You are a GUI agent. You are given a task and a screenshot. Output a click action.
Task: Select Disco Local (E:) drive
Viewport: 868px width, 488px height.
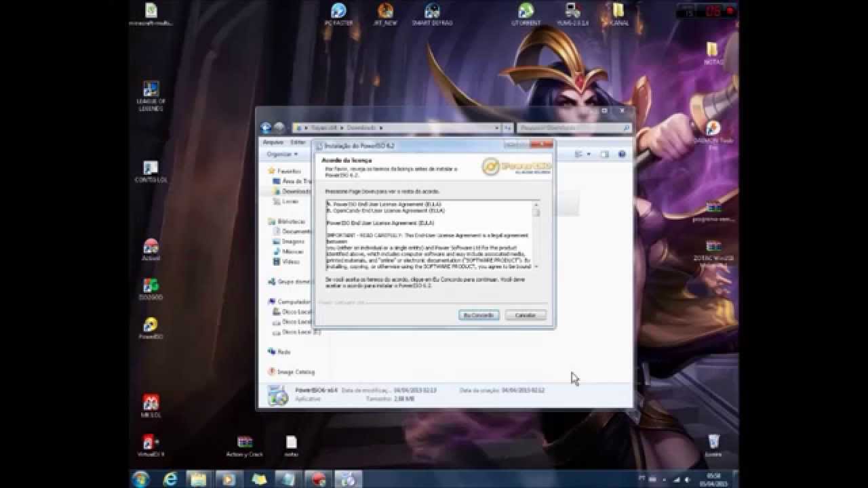[x=297, y=332]
